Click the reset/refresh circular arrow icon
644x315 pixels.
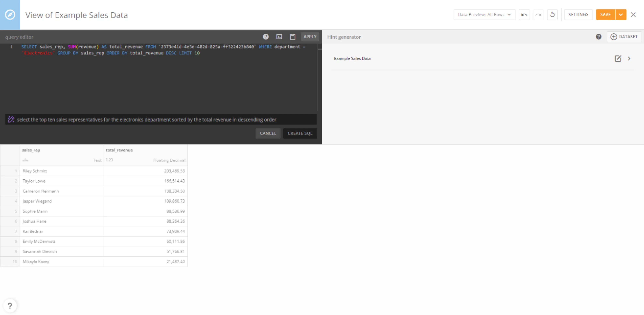552,15
